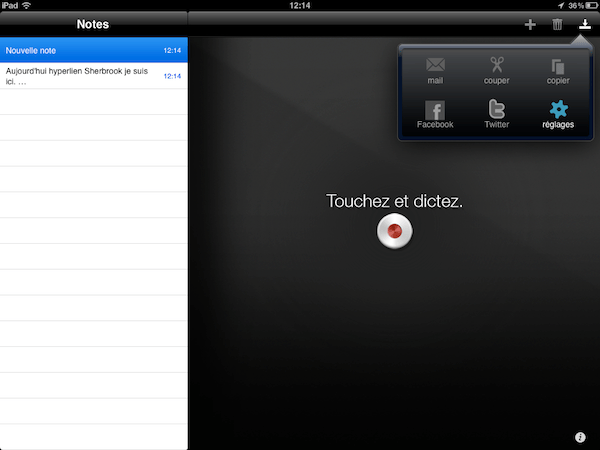The image size is (600, 450).
Task: Select the couper scissors icon
Action: tap(497, 68)
